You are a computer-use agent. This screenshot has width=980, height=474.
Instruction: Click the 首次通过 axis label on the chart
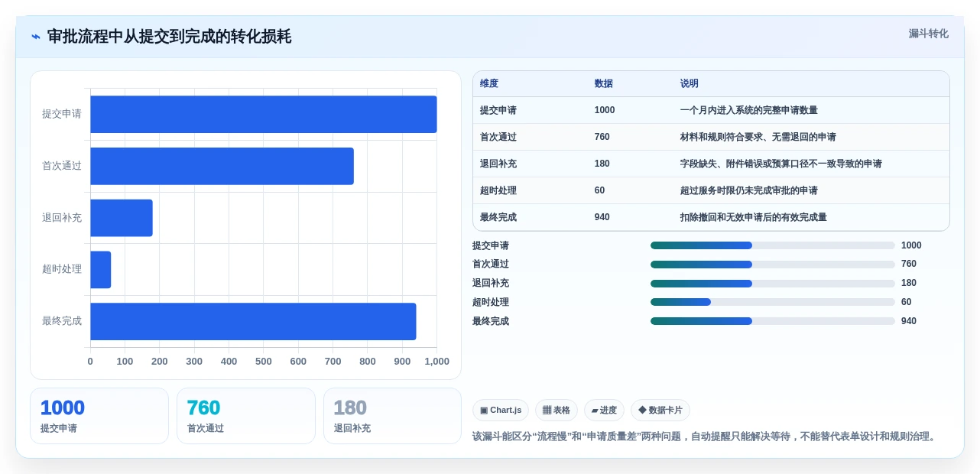tap(62, 166)
